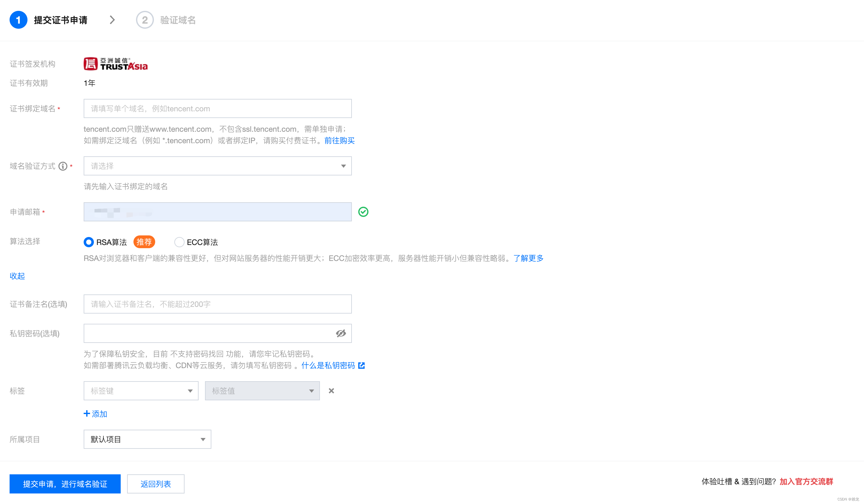Click the step 2 circle icon
864x504 pixels.
click(x=145, y=20)
